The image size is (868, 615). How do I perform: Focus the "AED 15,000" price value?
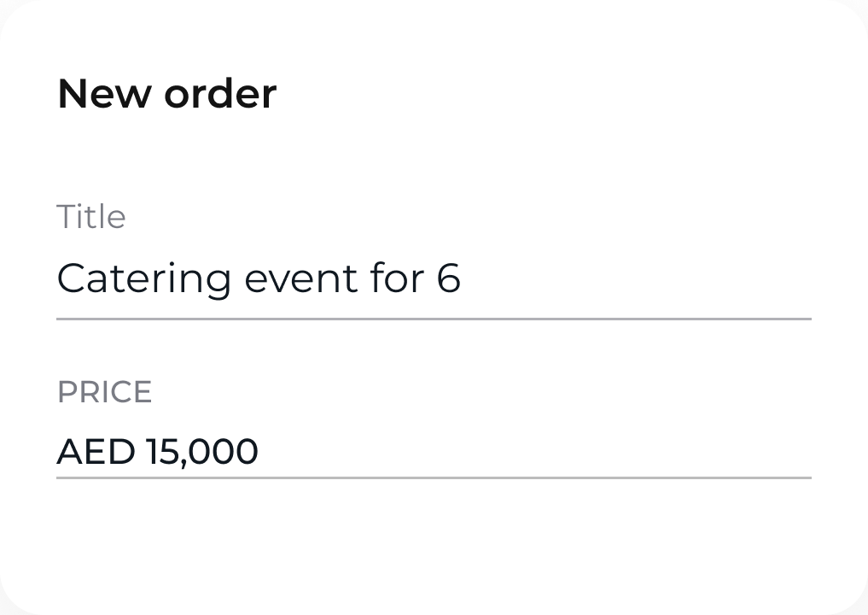tap(157, 451)
